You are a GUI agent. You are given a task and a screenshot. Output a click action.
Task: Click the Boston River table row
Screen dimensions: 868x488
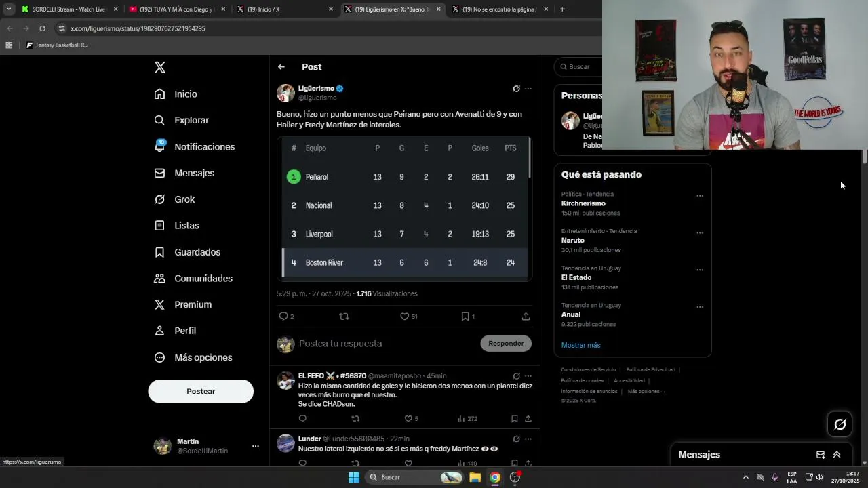[x=405, y=263]
